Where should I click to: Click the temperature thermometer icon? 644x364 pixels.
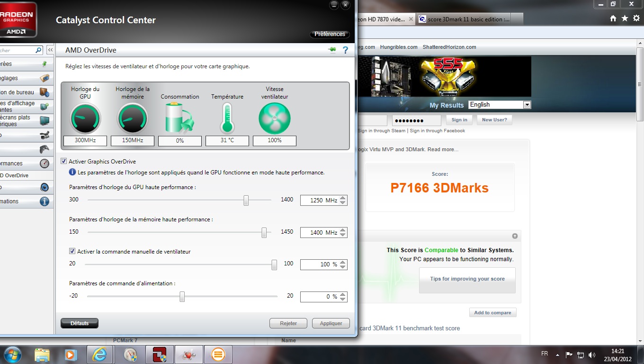pyautogui.click(x=227, y=118)
